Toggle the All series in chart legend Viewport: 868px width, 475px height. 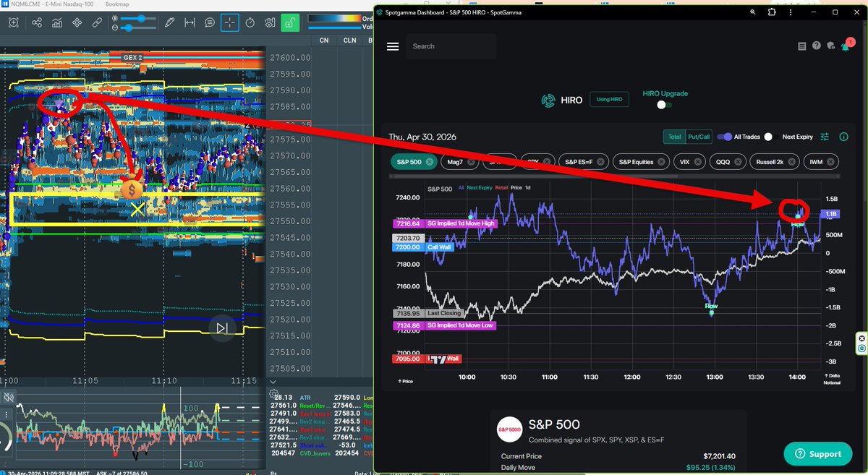click(461, 188)
